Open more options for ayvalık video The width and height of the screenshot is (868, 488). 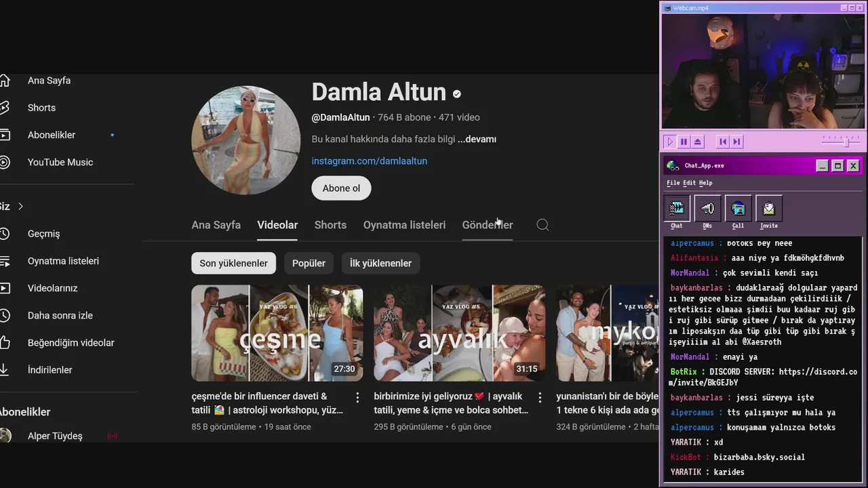(540, 397)
